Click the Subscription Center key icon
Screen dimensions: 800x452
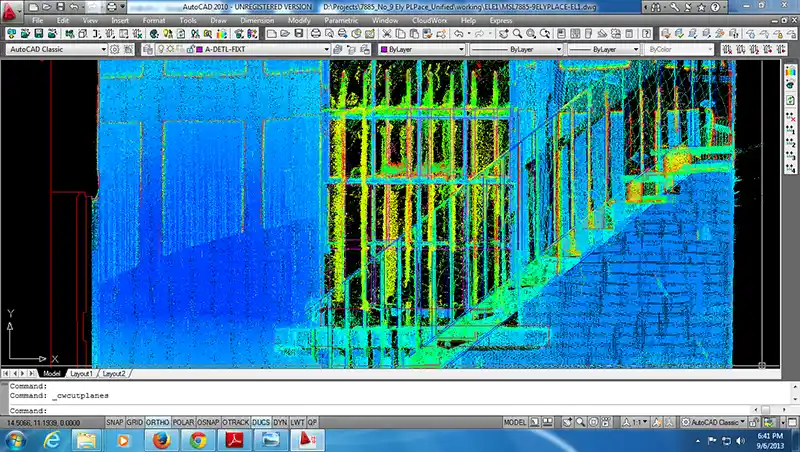click(674, 7)
